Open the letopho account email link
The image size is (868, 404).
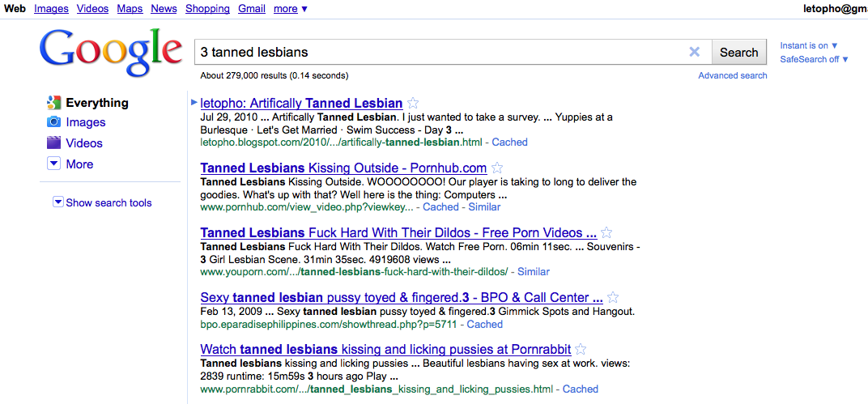coord(835,9)
